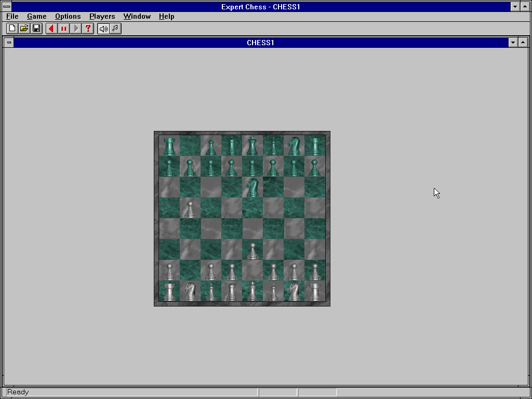
Task: Toggle music note button
Action: click(x=115, y=29)
